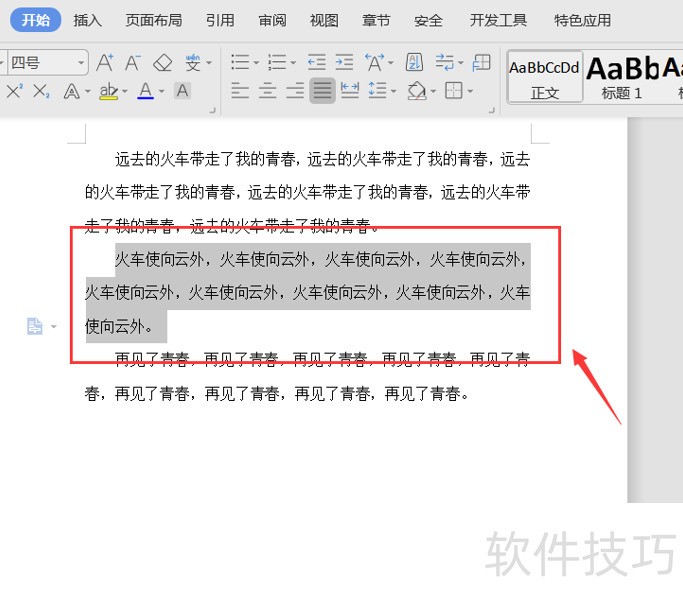Click the last line 春，再见了青春
The height and width of the screenshot is (605, 683).
coord(277,394)
